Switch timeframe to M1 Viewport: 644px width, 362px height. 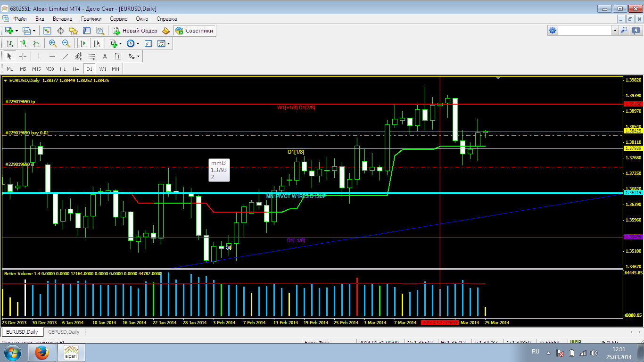[x=10, y=69]
